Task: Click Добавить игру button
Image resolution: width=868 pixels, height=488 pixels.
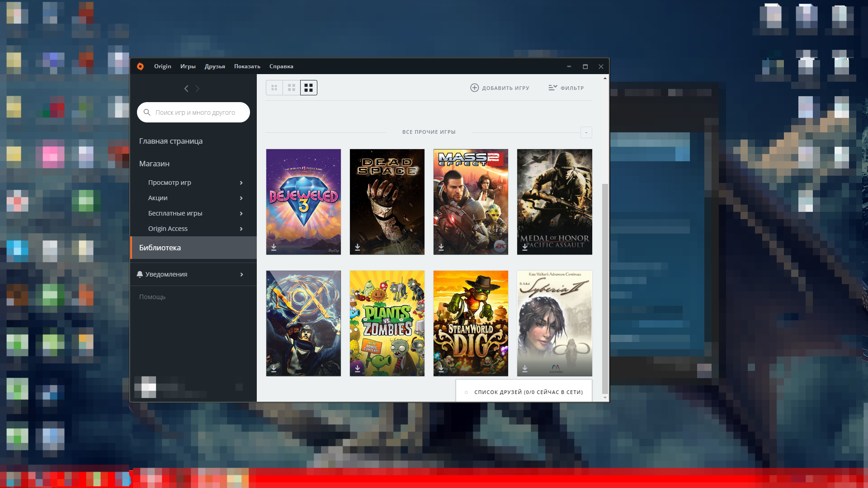Action: 500,88
